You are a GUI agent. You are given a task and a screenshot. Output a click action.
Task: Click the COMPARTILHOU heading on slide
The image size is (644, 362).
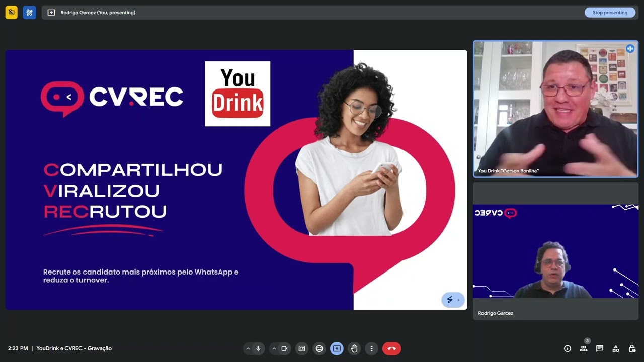133,170
